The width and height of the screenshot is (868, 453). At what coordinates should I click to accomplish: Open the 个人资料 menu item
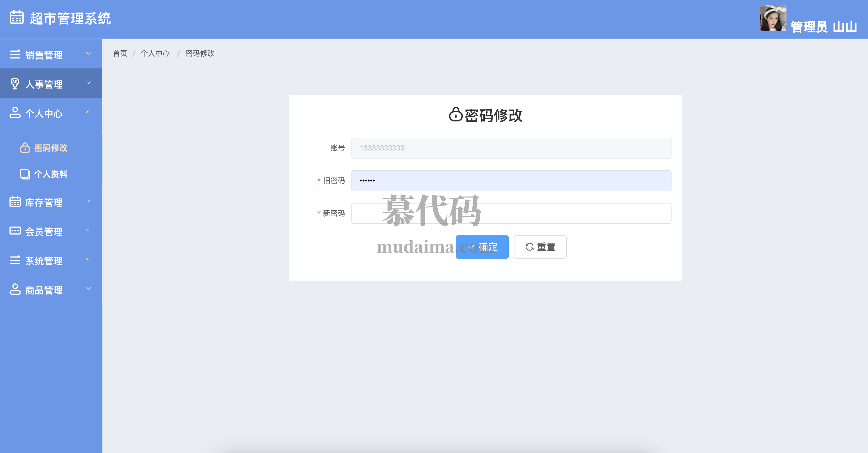click(x=51, y=174)
